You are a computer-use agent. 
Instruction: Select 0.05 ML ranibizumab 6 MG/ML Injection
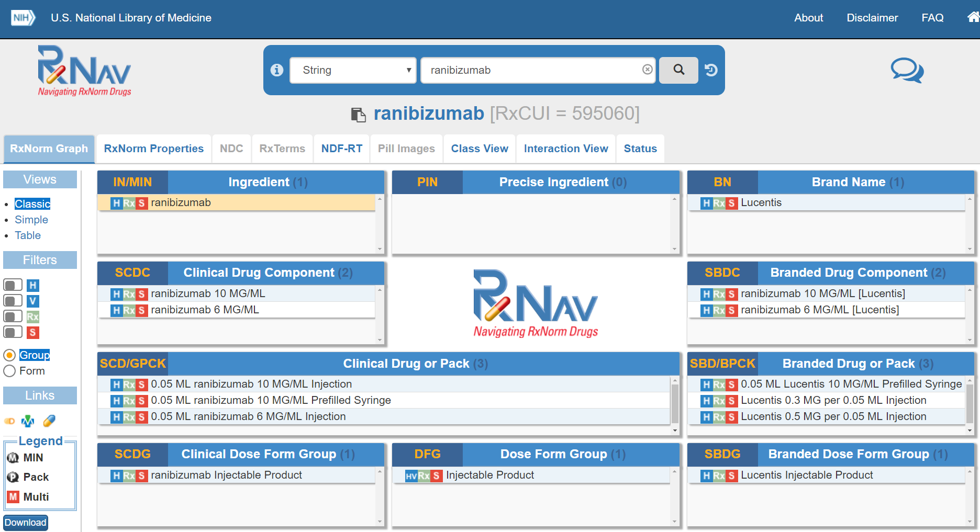(x=384, y=417)
